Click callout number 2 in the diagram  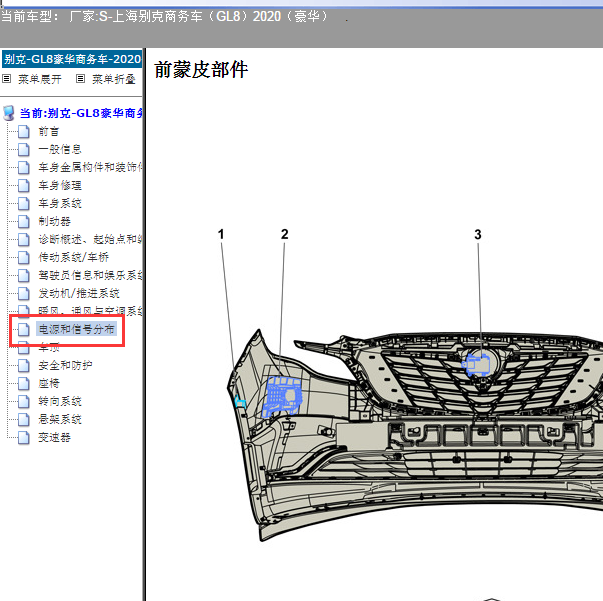click(x=285, y=234)
